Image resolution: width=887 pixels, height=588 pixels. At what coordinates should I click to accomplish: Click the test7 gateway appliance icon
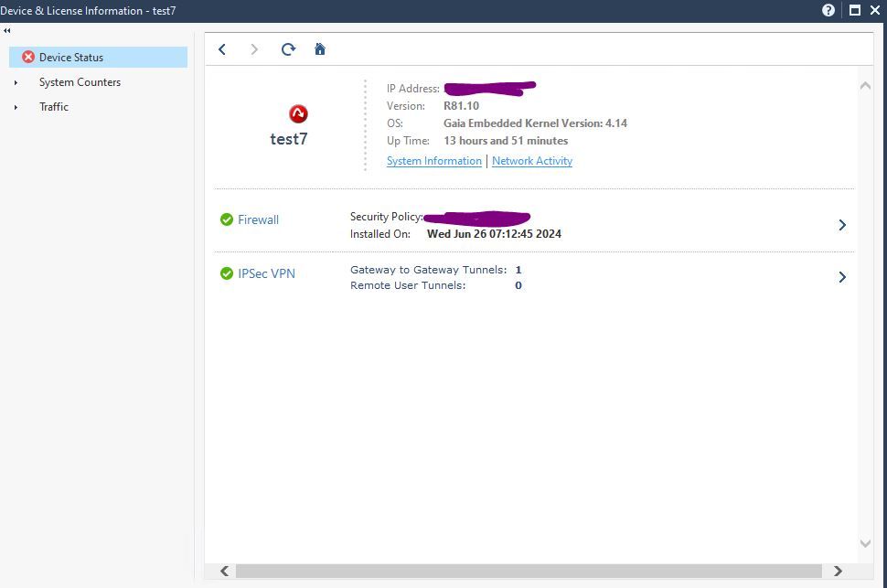[x=297, y=113]
